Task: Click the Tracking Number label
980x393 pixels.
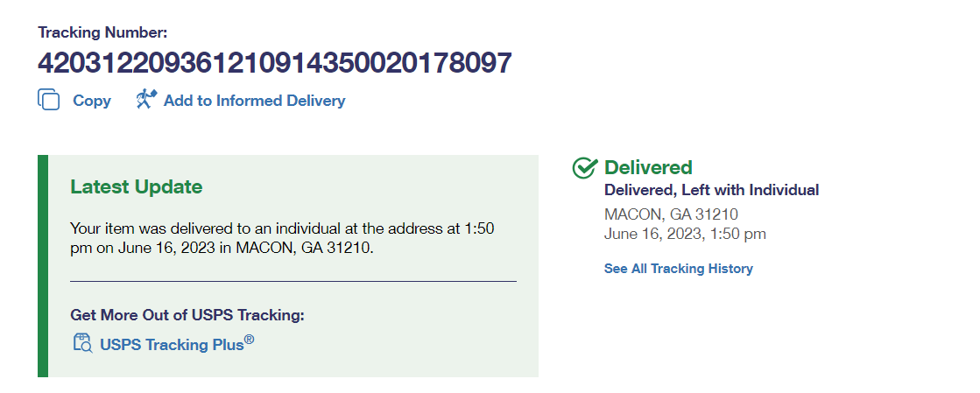Action: [x=102, y=32]
